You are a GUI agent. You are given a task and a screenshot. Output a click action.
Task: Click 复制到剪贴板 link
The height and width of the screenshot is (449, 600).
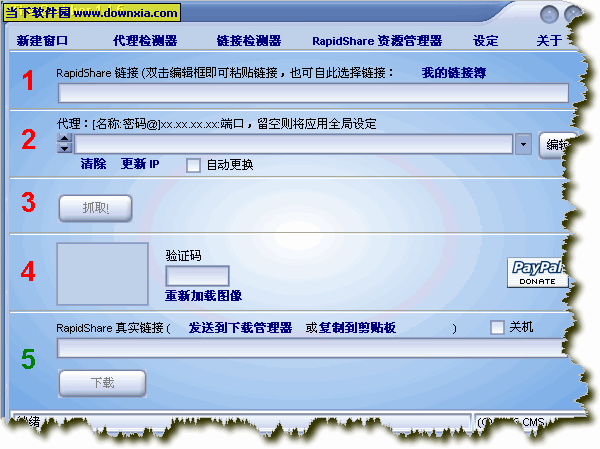[x=357, y=328]
